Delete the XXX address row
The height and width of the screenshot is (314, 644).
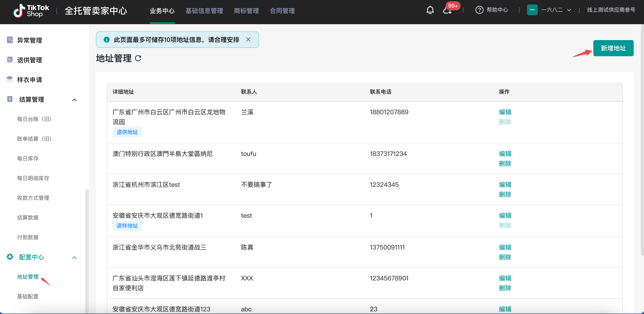point(505,288)
